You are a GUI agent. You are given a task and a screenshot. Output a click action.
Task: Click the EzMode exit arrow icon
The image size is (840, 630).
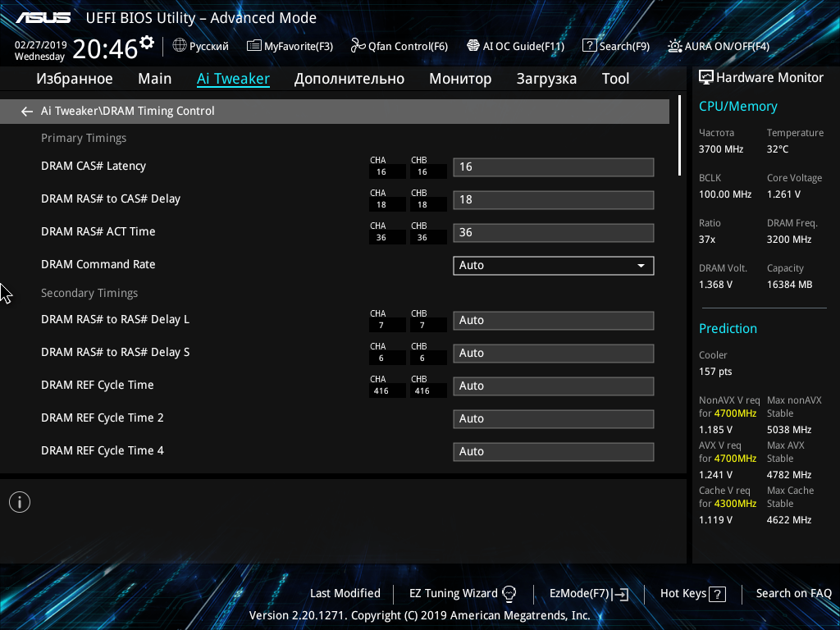[x=621, y=594]
